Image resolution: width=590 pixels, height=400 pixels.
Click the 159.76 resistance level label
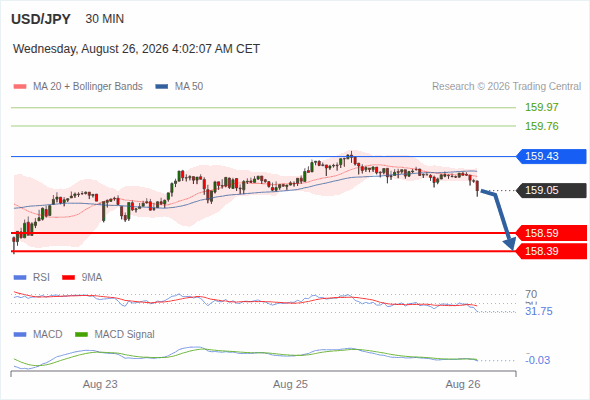[542, 126]
